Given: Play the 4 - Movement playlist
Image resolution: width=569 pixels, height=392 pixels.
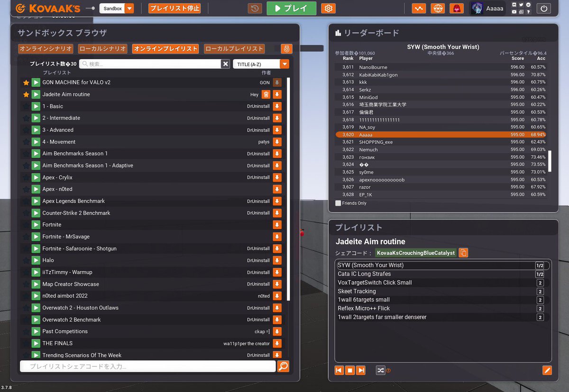Looking at the screenshot, I should point(36,142).
